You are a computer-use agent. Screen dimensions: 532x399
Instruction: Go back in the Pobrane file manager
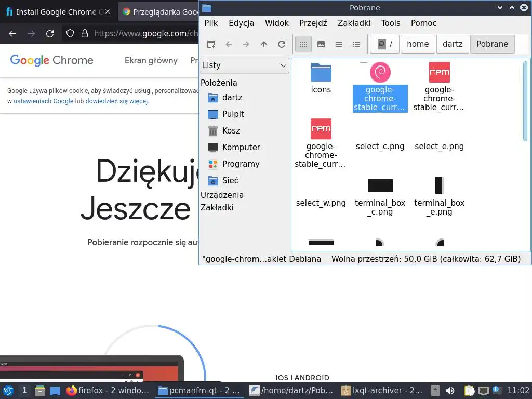click(229, 44)
